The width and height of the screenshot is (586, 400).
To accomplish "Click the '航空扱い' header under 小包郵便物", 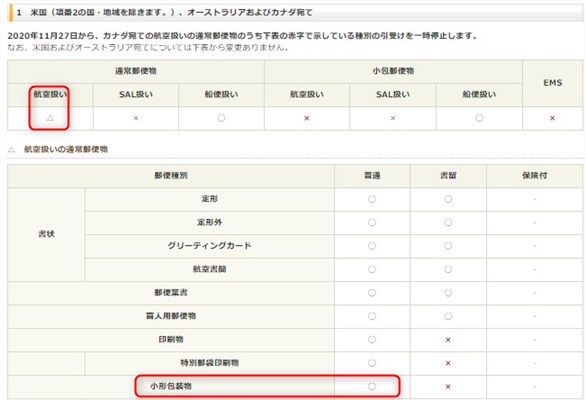I will pyautogui.click(x=307, y=95).
